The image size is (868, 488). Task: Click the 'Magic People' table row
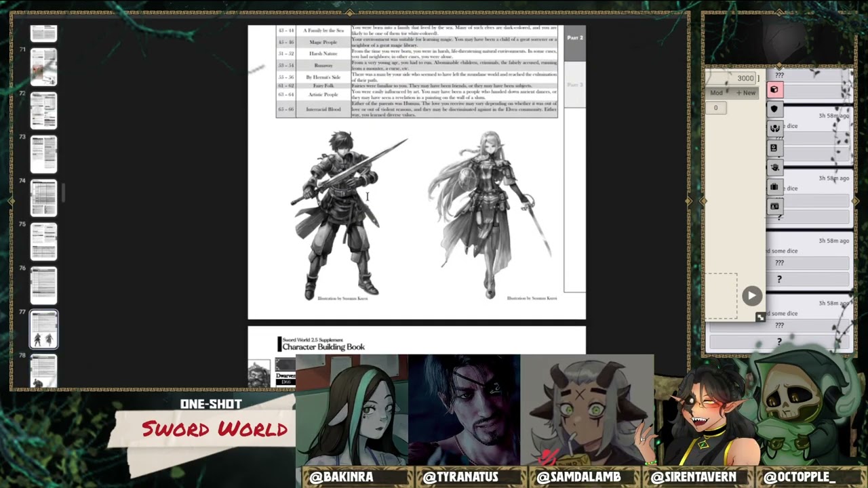coord(417,41)
